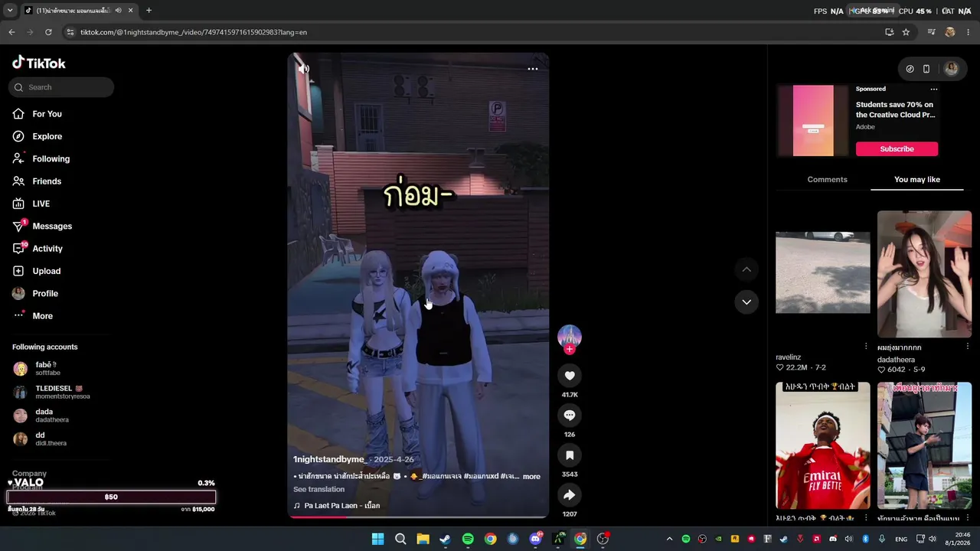Bookmark this page with the star
980x551 pixels.
pos(906,32)
